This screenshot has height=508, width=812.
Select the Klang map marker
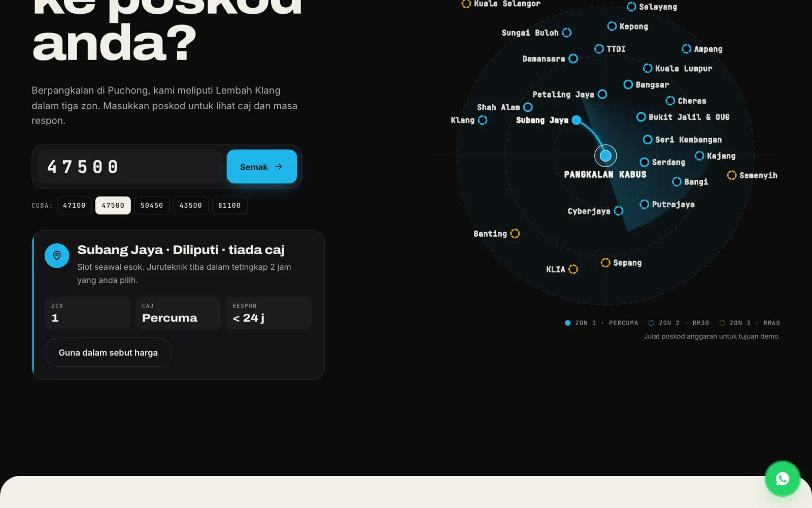(x=483, y=120)
